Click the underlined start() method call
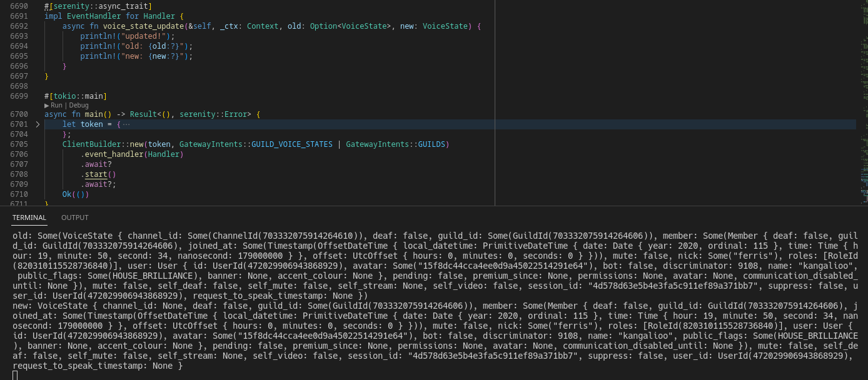Screen dimensions: 868x380 [101, 174]
